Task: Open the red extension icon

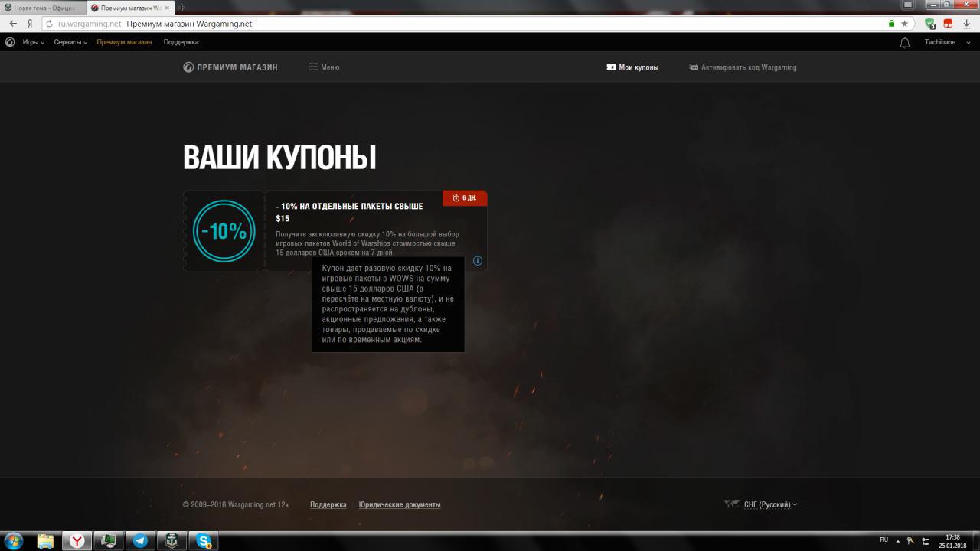Action: pos(948,24)
